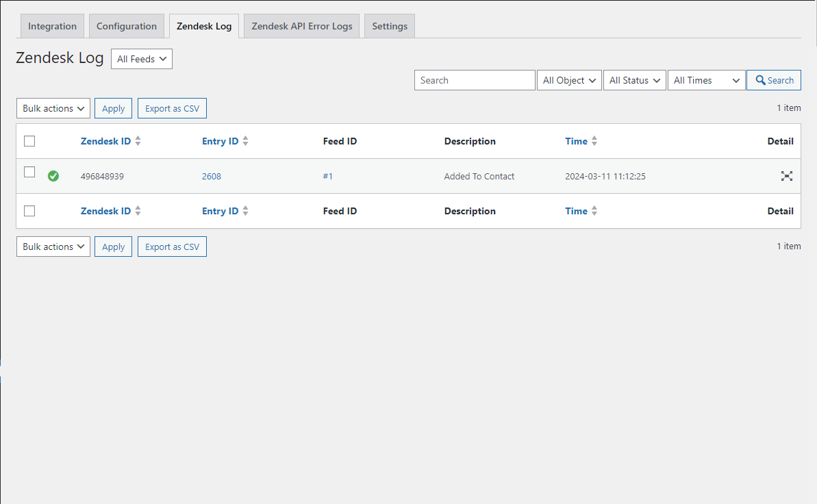Open bottom Bulk actions dropdown
Screen dimensions: 817x504
tap(53, 247)
